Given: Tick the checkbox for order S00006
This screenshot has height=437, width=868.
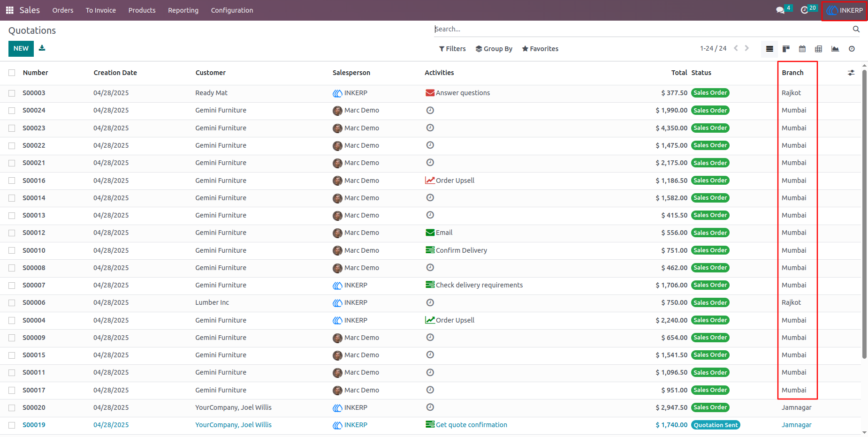Looking at the screenshot, I should tap(12, 303).
